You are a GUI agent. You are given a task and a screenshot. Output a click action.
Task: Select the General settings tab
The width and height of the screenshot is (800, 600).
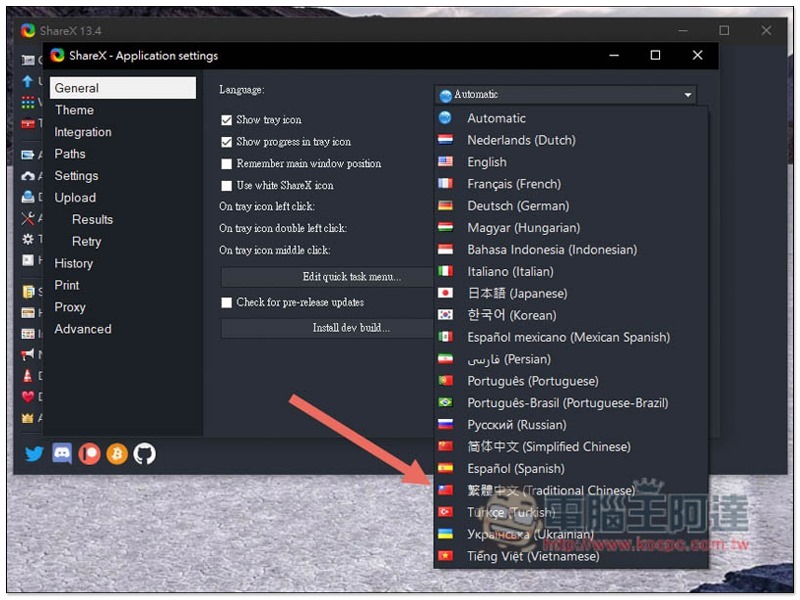[x=123, y=88]
